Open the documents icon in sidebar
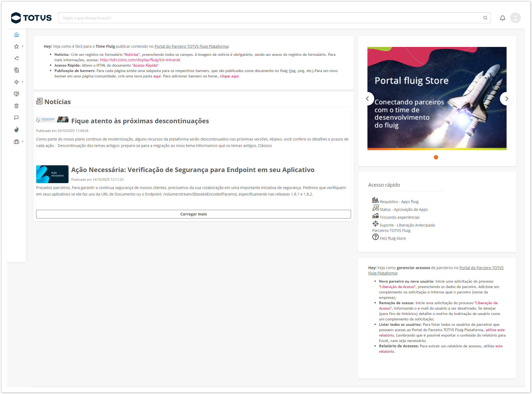532x394 pixels. pos(16,70)
